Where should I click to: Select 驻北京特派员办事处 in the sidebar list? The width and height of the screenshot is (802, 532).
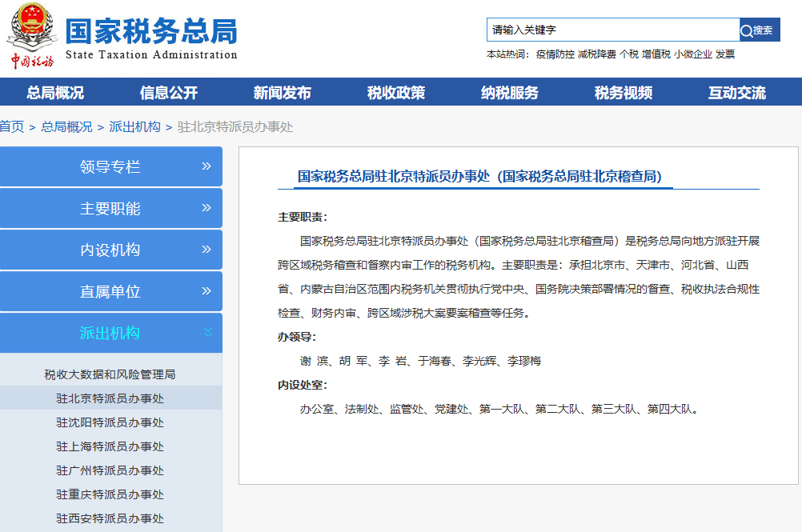pos(110,398)
